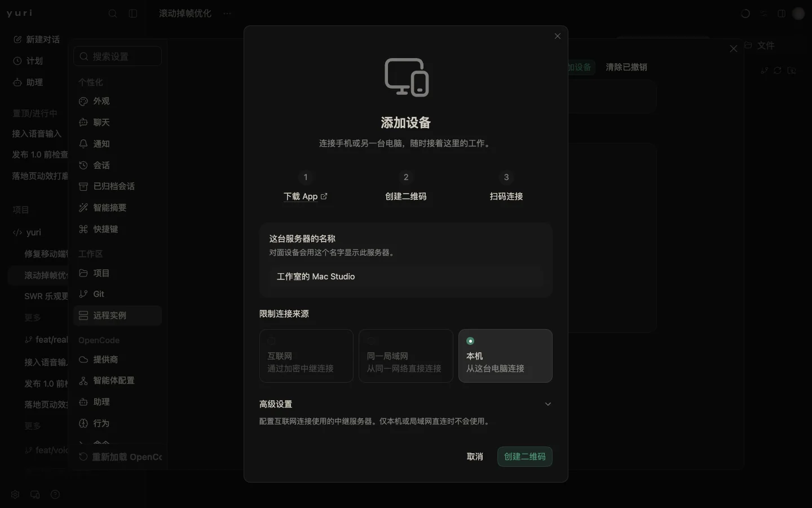
Task: Click 清除已撤销 in the settings window
Action: (x=626, y=67)
